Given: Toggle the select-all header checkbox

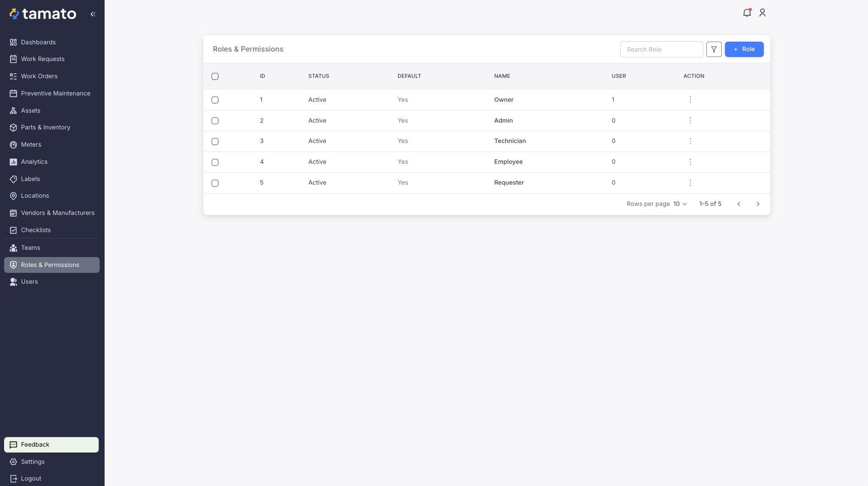Looking at the screenshot, I should pos(215,76).
